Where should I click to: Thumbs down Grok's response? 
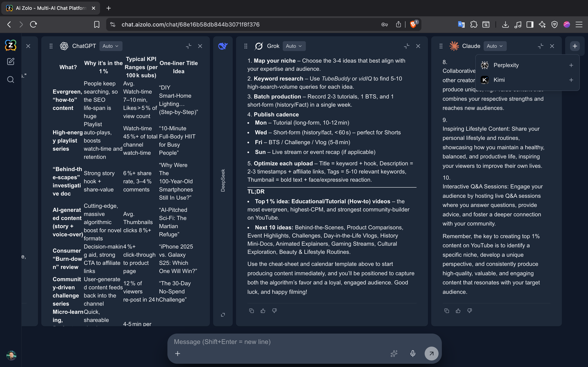pos(274,311)
